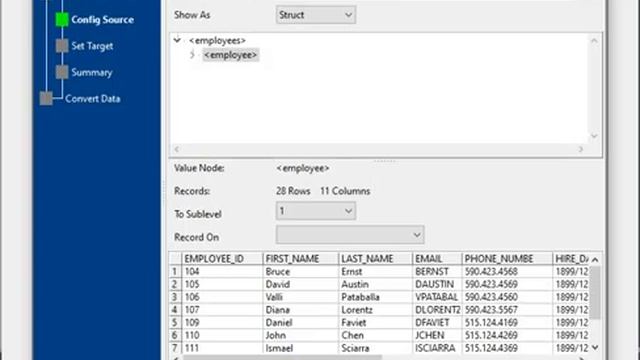The width and height of the screenshot is (640, 360).
Task: Click last name cell Faviet
Action: (x=376, y=322)
